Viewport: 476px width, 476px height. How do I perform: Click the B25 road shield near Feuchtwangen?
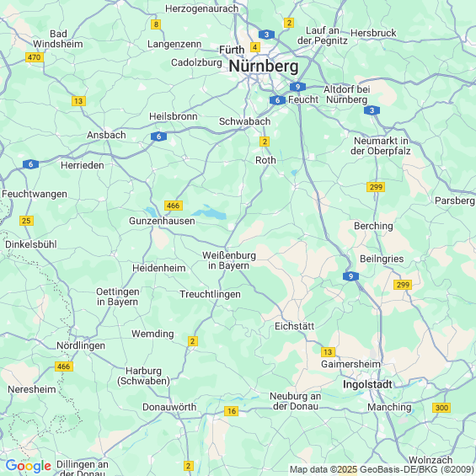pyautogui.click(x=26, y=221)
